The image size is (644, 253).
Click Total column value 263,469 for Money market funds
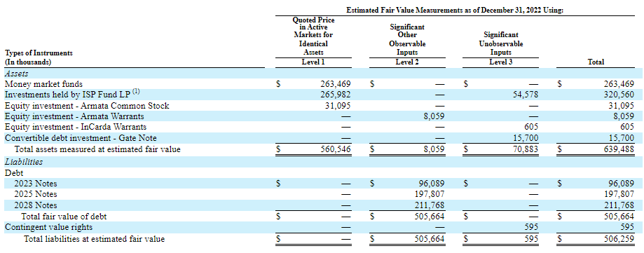[x=619, y=85]
